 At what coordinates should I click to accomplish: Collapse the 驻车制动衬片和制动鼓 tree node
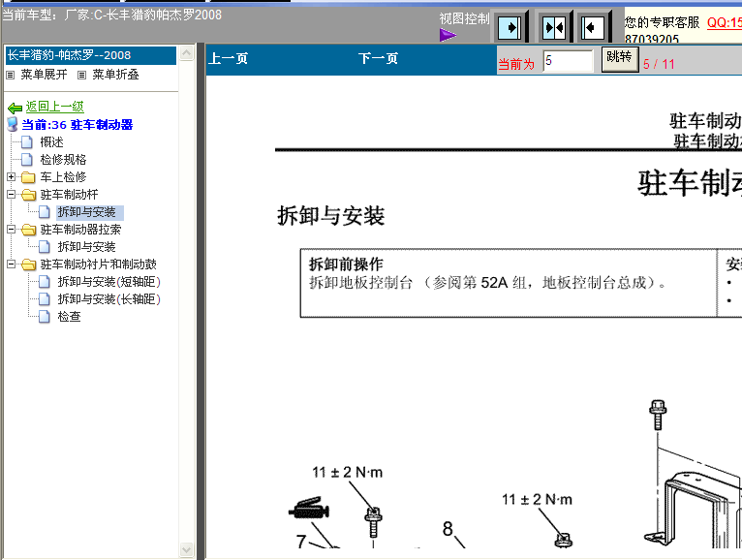pos(11,264)
